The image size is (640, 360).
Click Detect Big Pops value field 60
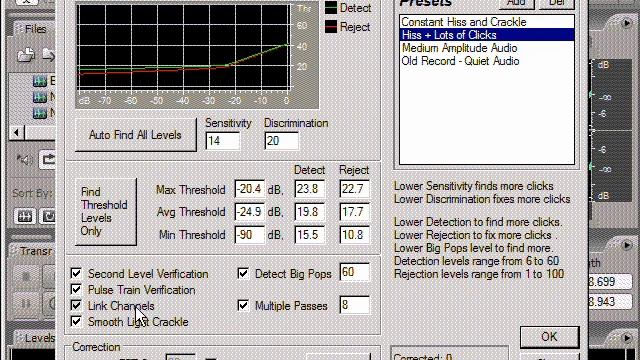click(354, 272)
